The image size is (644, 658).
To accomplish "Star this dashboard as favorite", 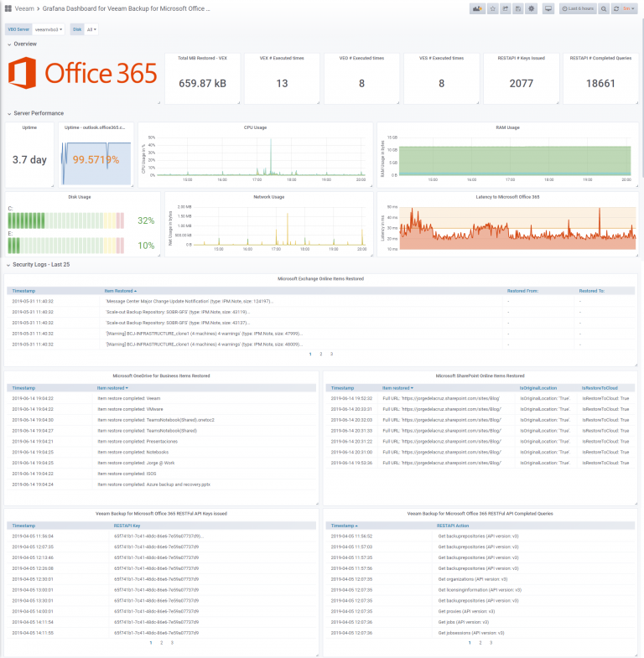I will [493, 9].
